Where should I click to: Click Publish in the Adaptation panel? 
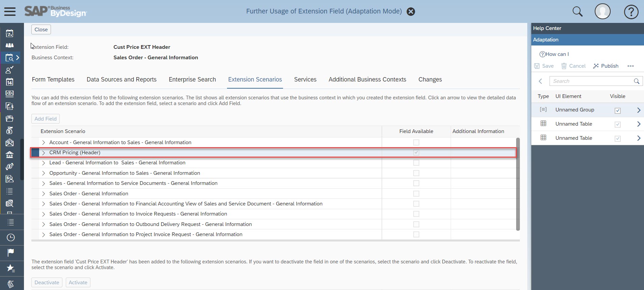point(606,66)
